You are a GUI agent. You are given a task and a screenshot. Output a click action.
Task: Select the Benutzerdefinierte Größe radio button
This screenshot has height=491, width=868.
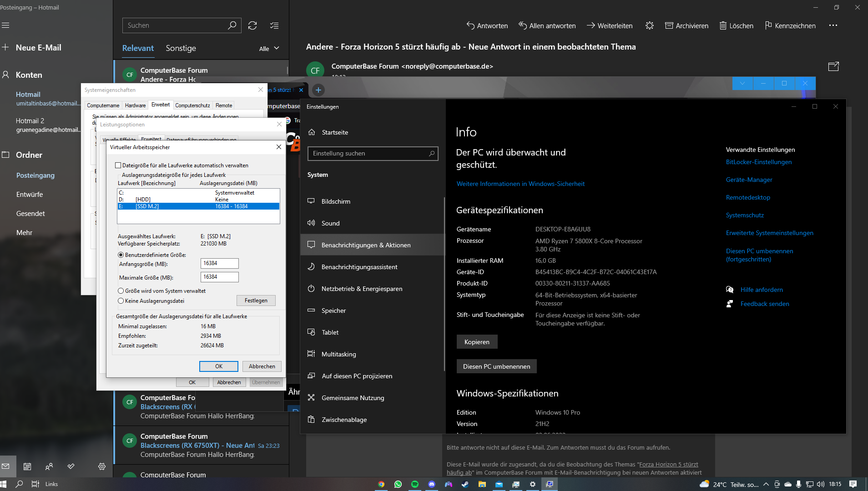[x=121, y=255]
